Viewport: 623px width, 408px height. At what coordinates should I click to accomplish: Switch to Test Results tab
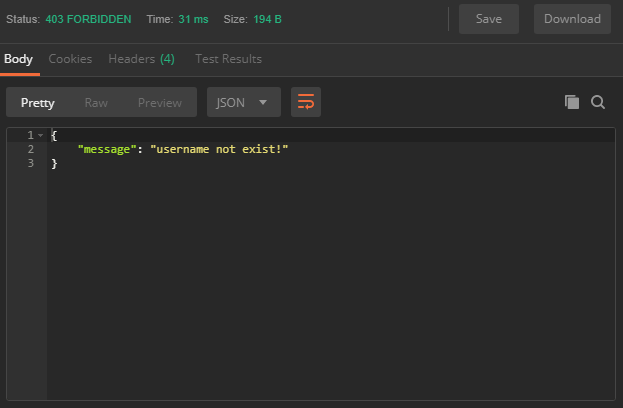[228, 59]
